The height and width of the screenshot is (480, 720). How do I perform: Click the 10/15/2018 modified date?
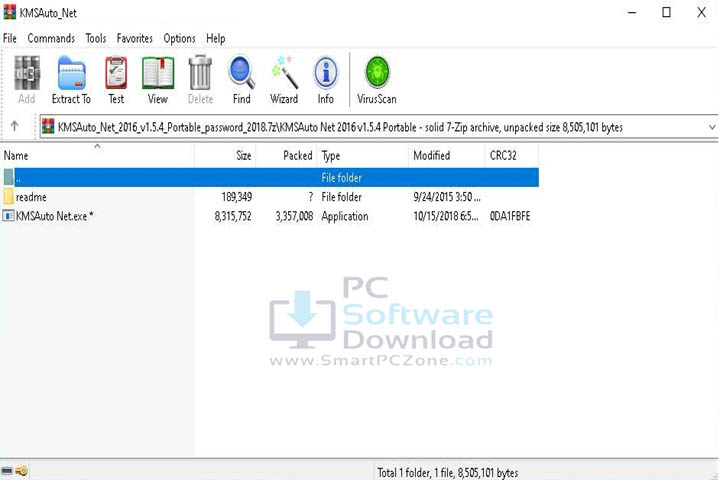tap(446, 216)
